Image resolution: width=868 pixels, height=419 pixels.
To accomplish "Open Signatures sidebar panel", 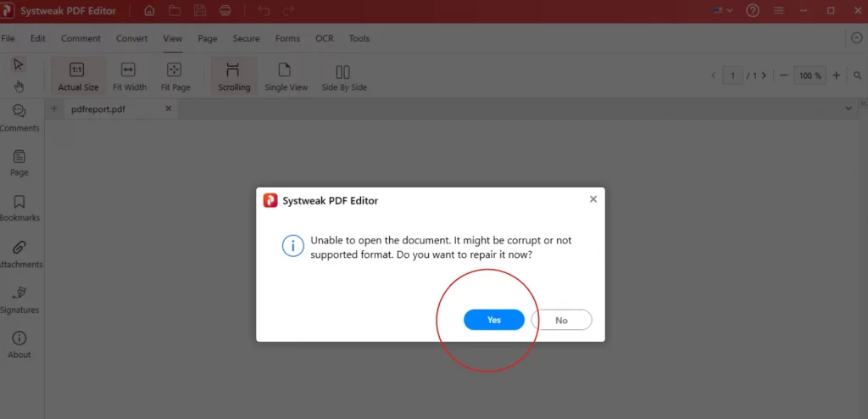I will (19, 300).
